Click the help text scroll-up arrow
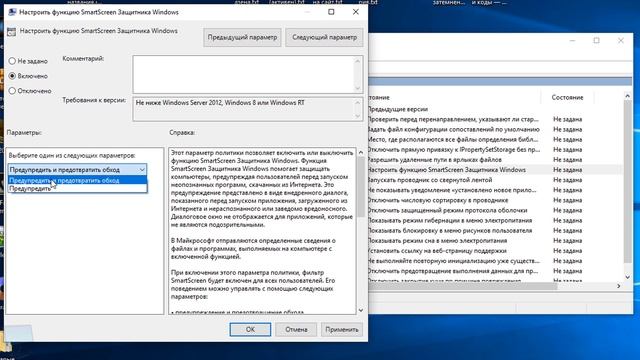Viewport: 640px width, 360px height. click(x=361, y=152)
